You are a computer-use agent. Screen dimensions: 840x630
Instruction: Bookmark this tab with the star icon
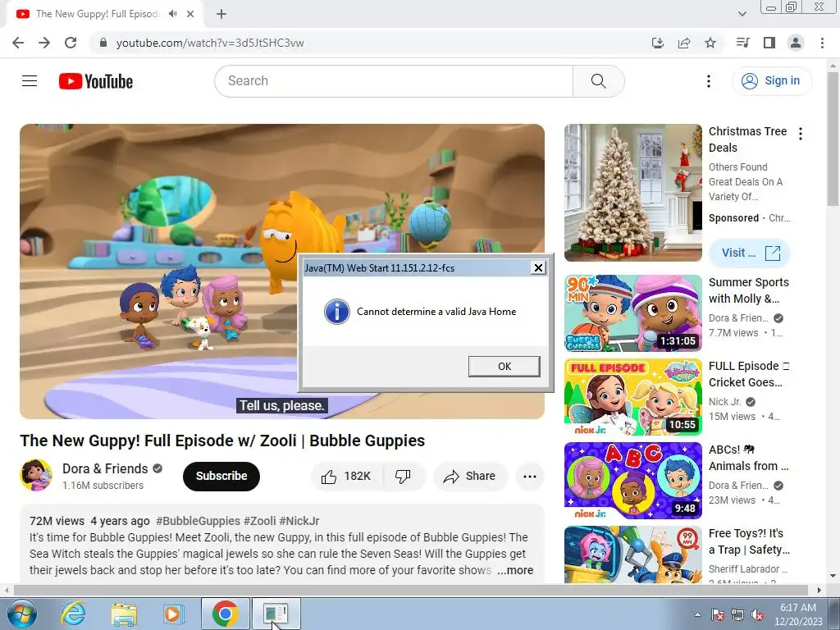[x=710, y=43]
